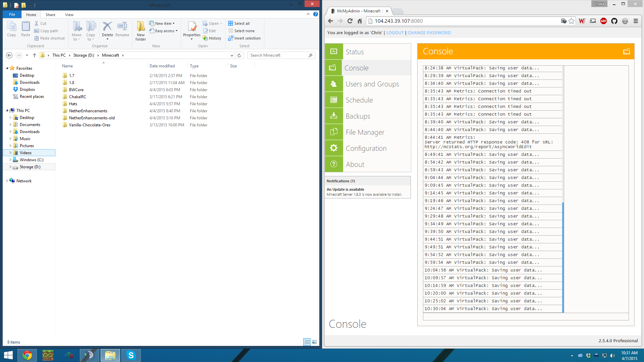The width and height of the screenshot is (644, 362).
Task: Click Chrome home icon
Action: coord(360,21)
